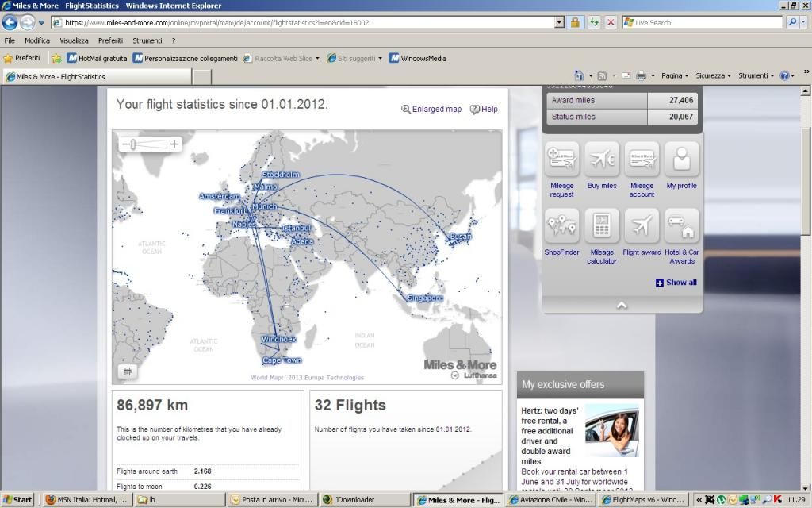
Task: Click the Print icon in command bar
Action: coord(641,75)
